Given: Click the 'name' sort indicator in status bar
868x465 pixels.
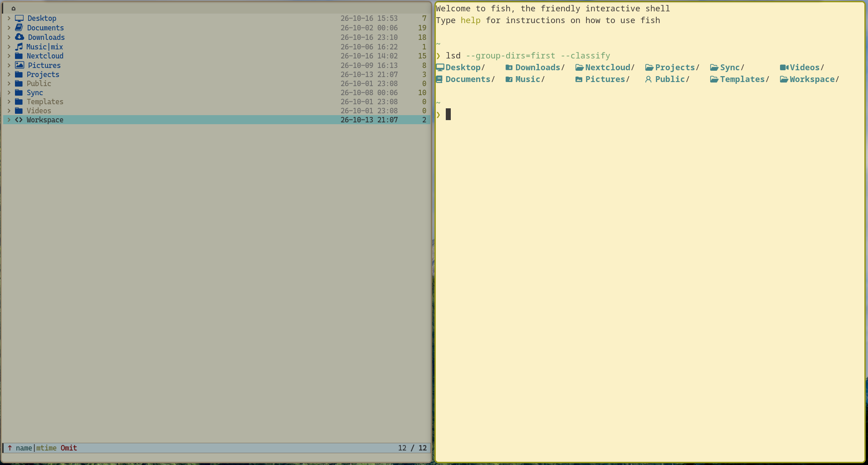Looking at the screenshot, I should (x=24, y=448).
